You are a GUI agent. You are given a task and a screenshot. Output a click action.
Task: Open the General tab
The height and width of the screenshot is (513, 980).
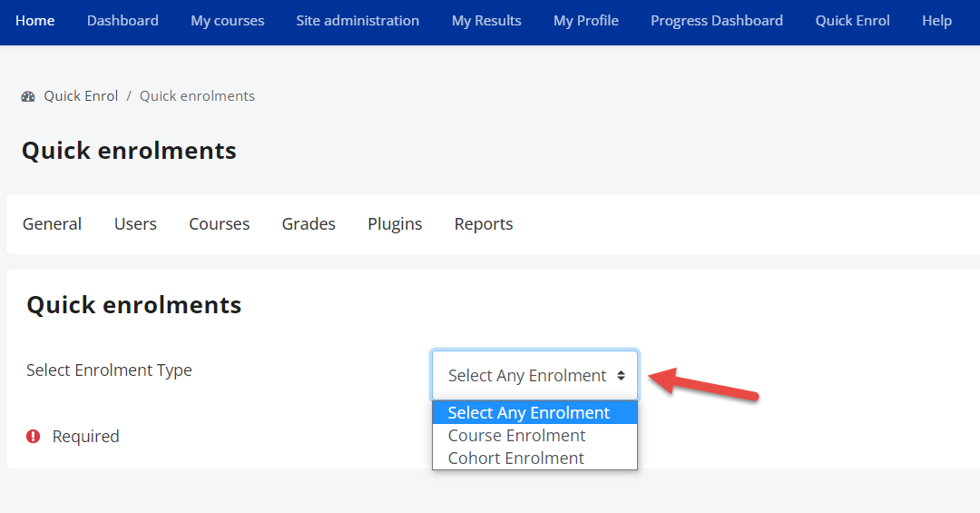pyautogui.click(x=52, y=224)
